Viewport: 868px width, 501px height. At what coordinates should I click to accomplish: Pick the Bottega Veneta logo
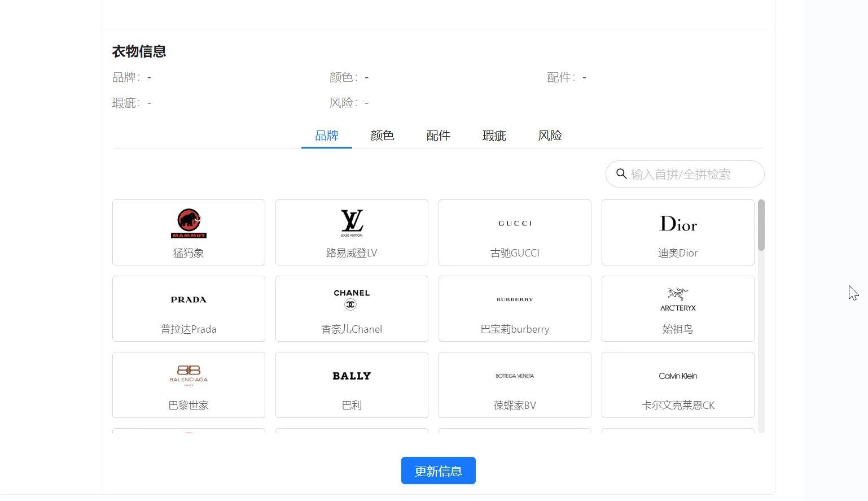pos(515,376)
